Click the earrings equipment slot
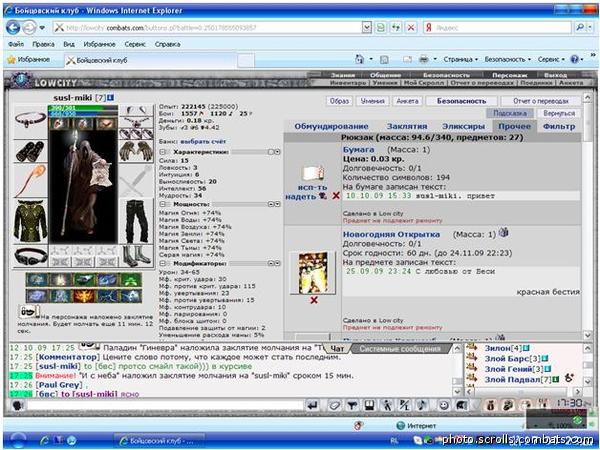600x450 pixels. pos(136,111)
